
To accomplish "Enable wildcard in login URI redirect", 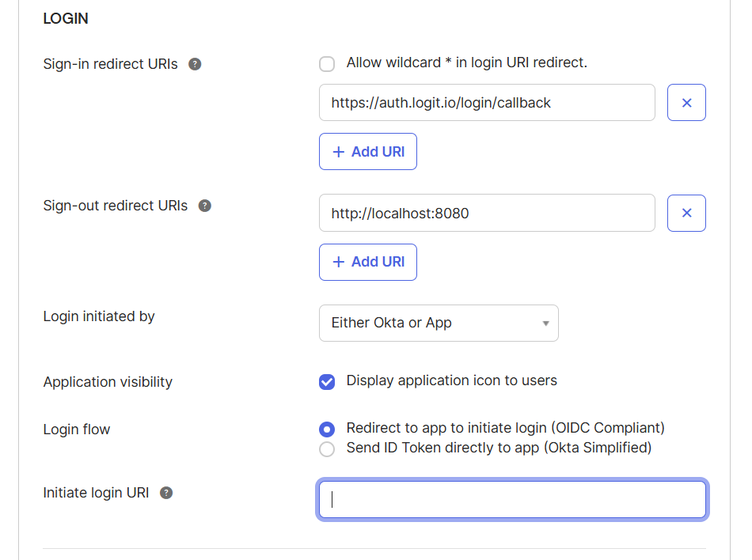I will (x=327, y=63).
